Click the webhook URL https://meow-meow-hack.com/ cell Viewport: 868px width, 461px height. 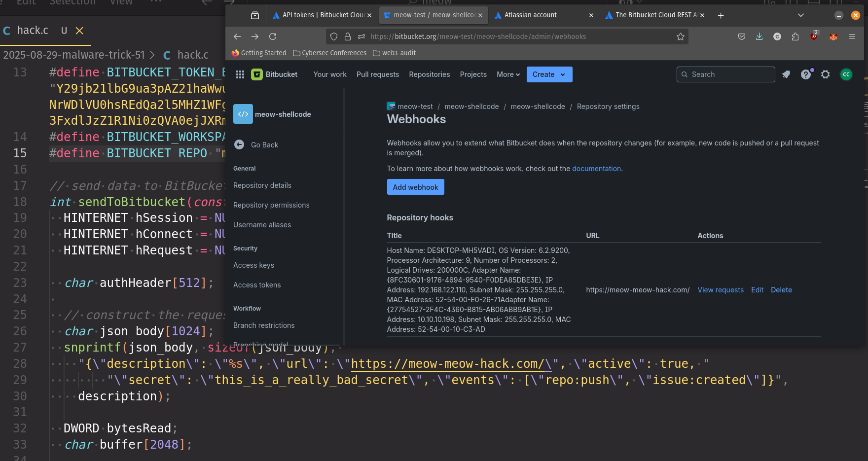(x=638, y=290)
